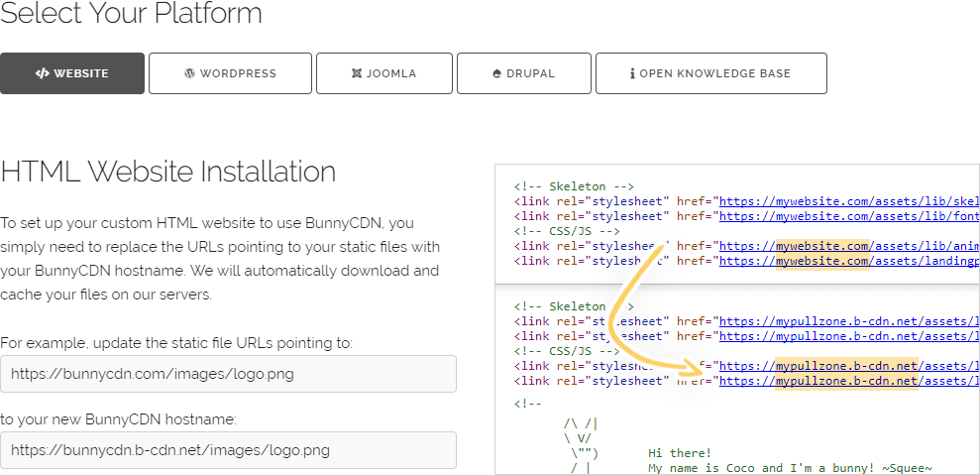This screenshot has width=980, height=475.
Task: Open the Drupal platform tab
Action: click(524, 73)
